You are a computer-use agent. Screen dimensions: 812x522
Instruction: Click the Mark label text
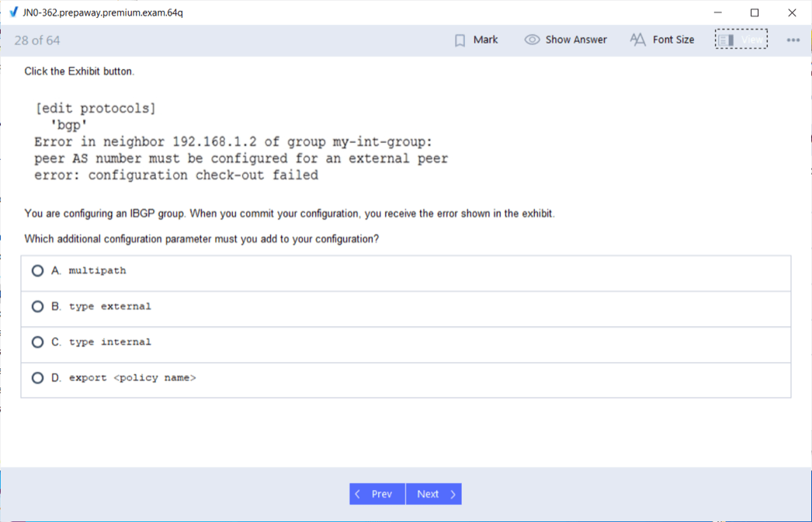tap(485, 40)
